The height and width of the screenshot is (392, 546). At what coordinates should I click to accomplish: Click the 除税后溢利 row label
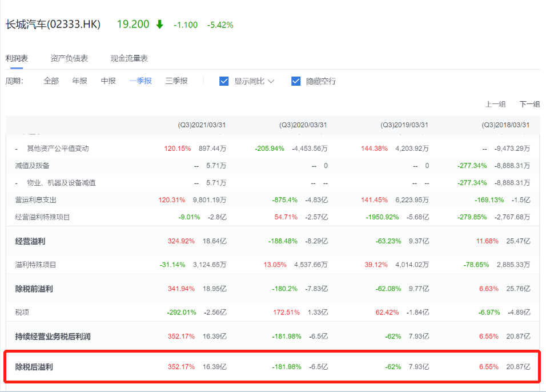34,367
